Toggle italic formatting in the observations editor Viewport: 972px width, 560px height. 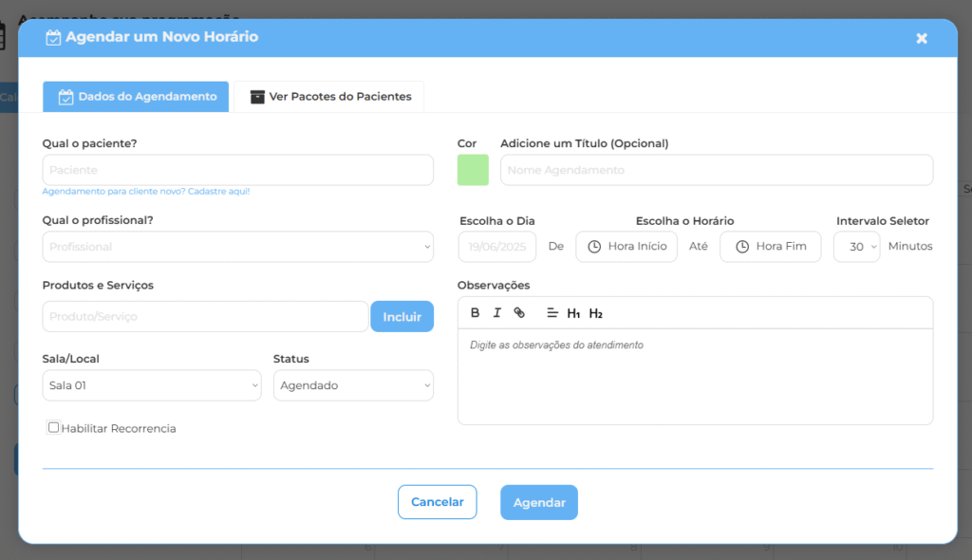click(x=496, y=313)
